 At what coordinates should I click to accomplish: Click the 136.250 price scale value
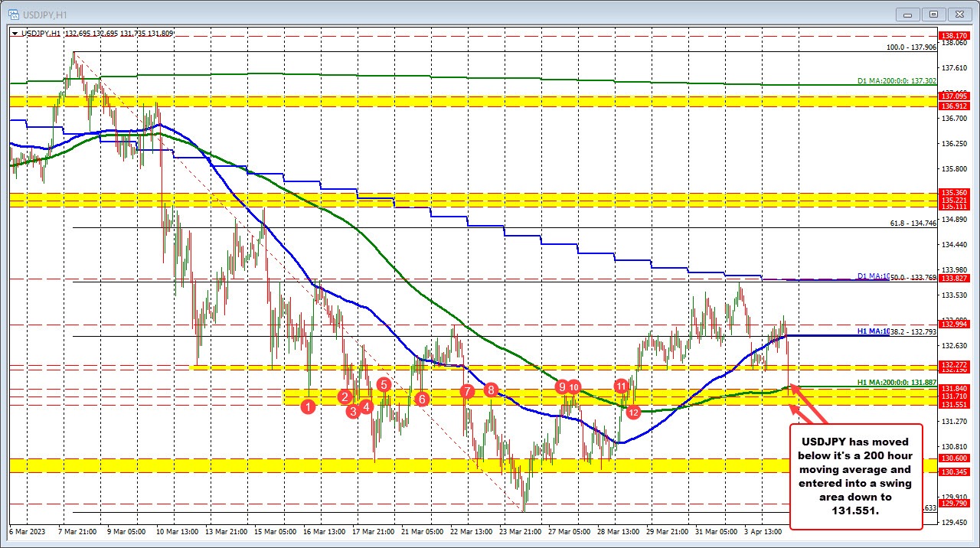(955, 143)
